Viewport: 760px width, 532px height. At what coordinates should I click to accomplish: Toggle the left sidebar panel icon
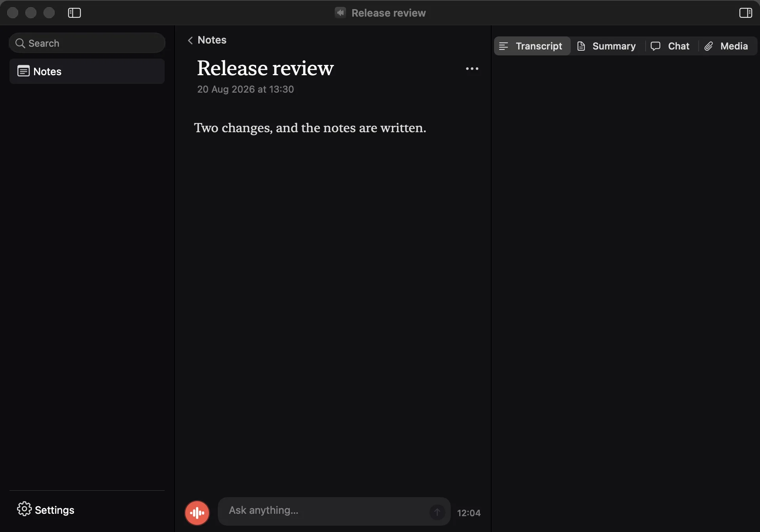(74, 13)
